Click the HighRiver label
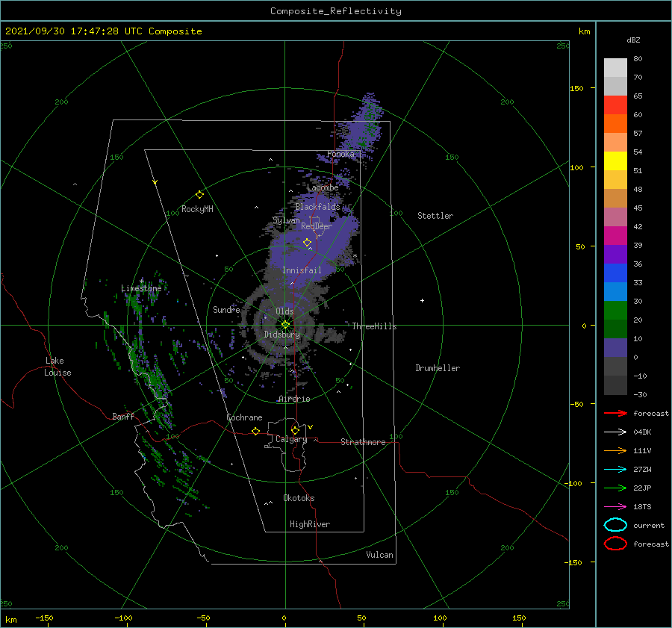This screenshot has height=628, width=672. point(310,524)
